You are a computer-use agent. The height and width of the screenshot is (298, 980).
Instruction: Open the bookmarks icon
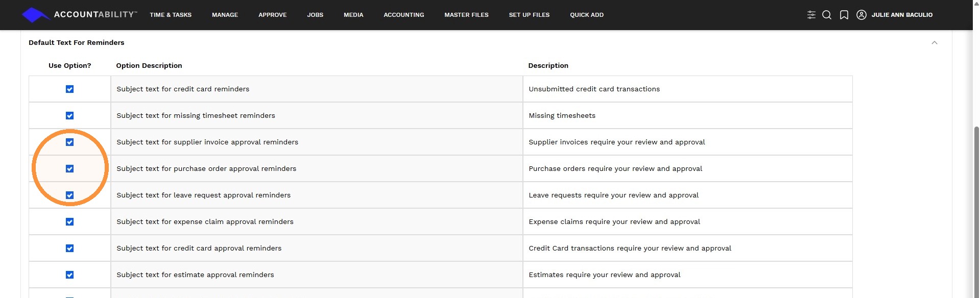[844, 15]
